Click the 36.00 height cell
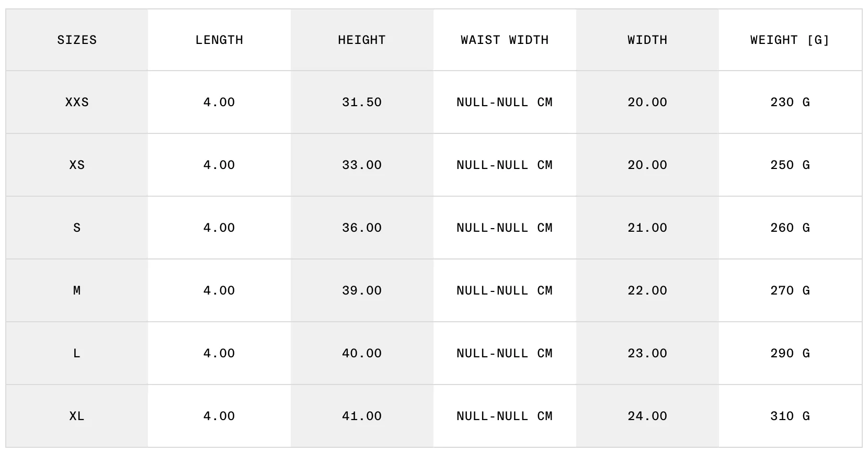868x452 pixels. (362, 228)
